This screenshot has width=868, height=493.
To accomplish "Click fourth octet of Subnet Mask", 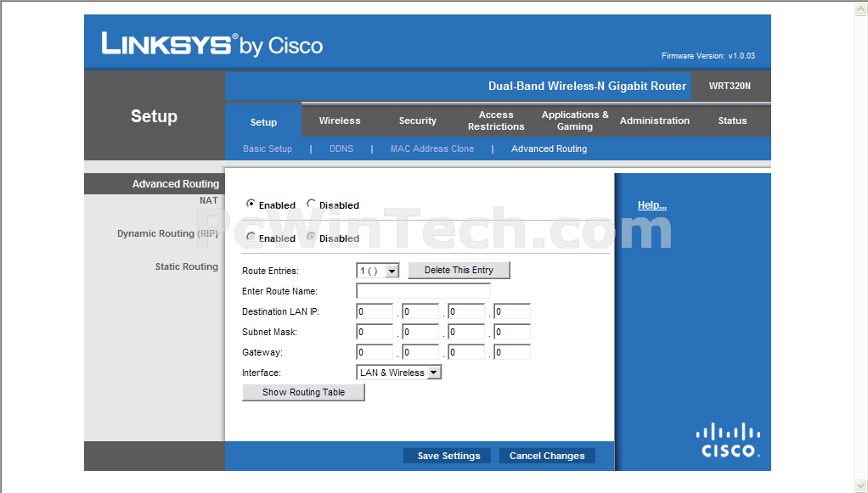I will [x=513, y=332].
